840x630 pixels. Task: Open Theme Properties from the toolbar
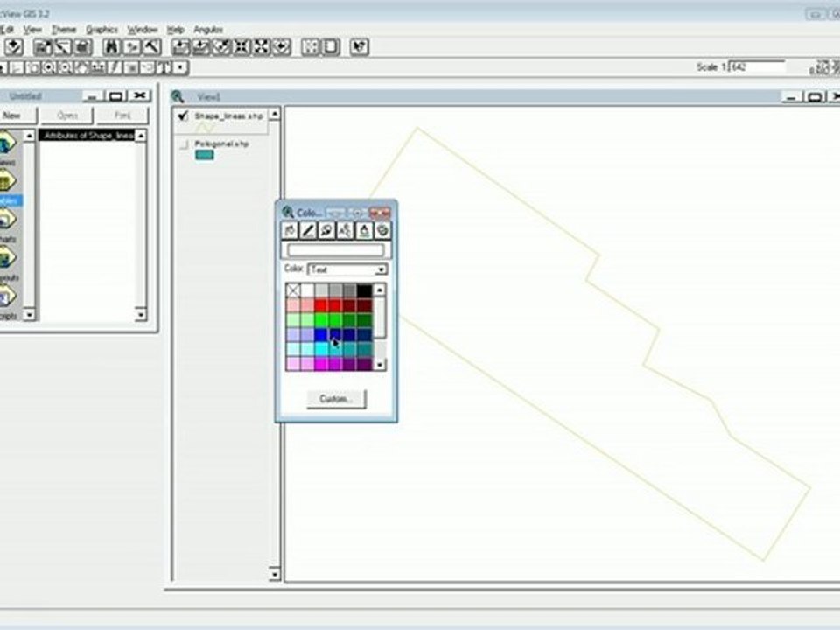click(43, 47)
